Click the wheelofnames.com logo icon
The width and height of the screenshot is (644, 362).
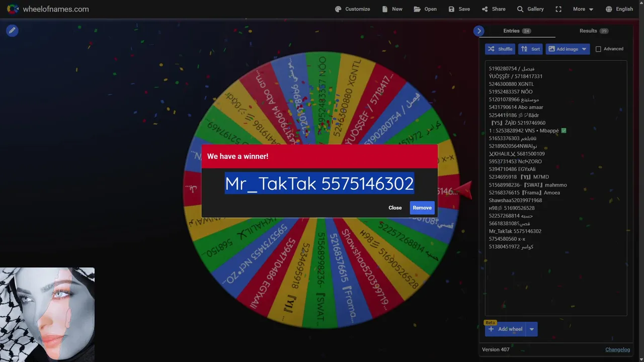pyautogui.click(x=13, y=9)
